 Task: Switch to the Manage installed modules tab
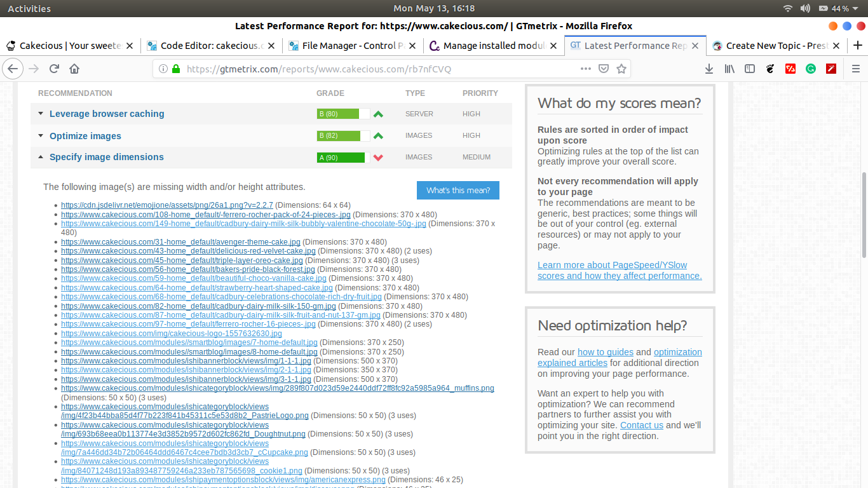(494, 46)
